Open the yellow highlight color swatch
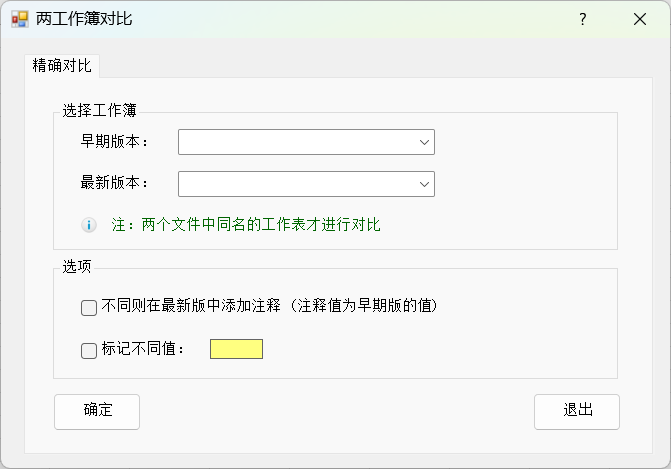The image size is (671, 469). [x=236, y=349]
